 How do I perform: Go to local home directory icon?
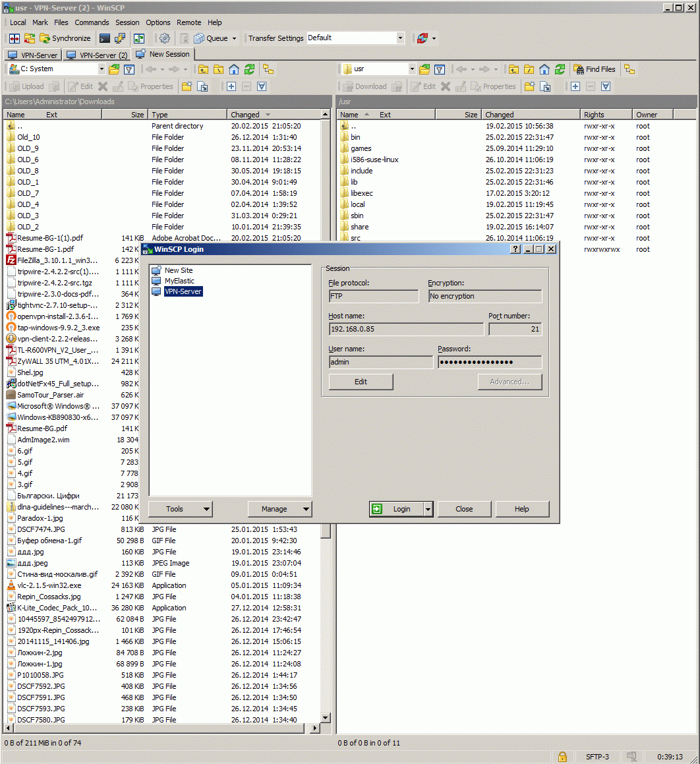coord(234,69)
